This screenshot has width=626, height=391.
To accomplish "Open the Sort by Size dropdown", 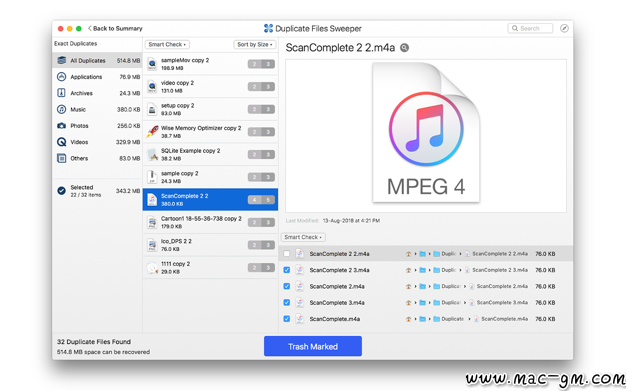I will click(255, 44).
